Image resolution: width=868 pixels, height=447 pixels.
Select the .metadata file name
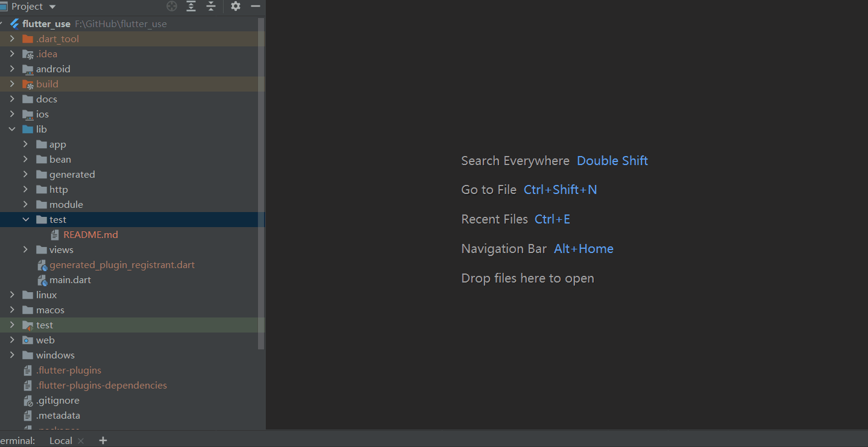point(58,415)
